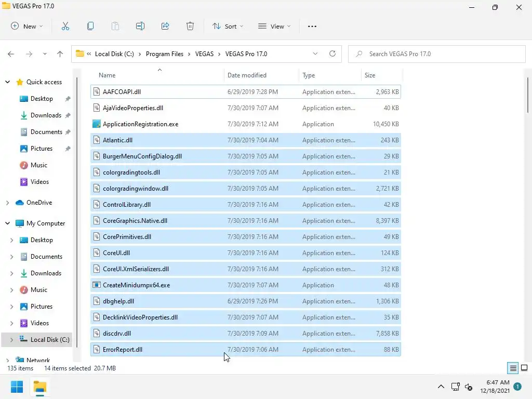Open the New dropdown menu
The width and height of the screenshot is (532, 399).
[27, 26]
